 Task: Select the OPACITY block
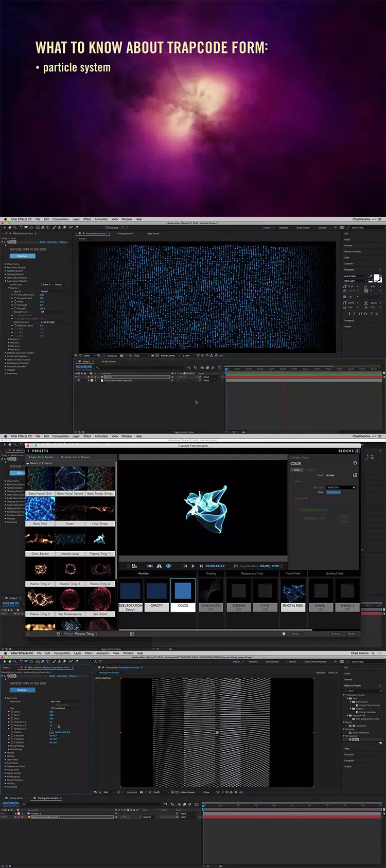point(156,595)
